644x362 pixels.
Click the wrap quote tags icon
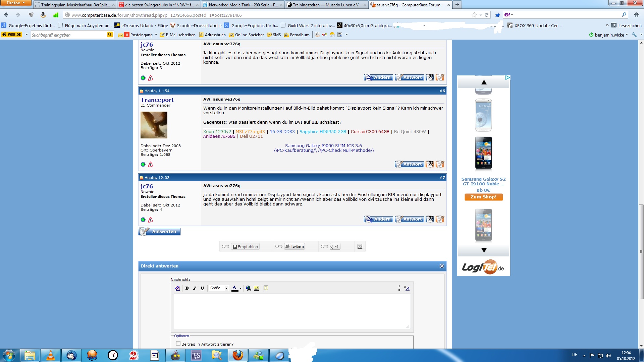(x=266, y=288)
